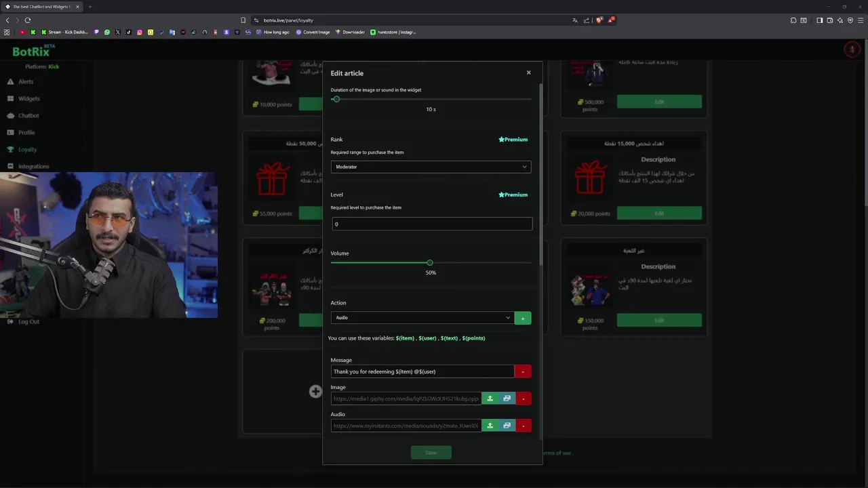Remove the Message field with red minus

(x=523, y=371)
